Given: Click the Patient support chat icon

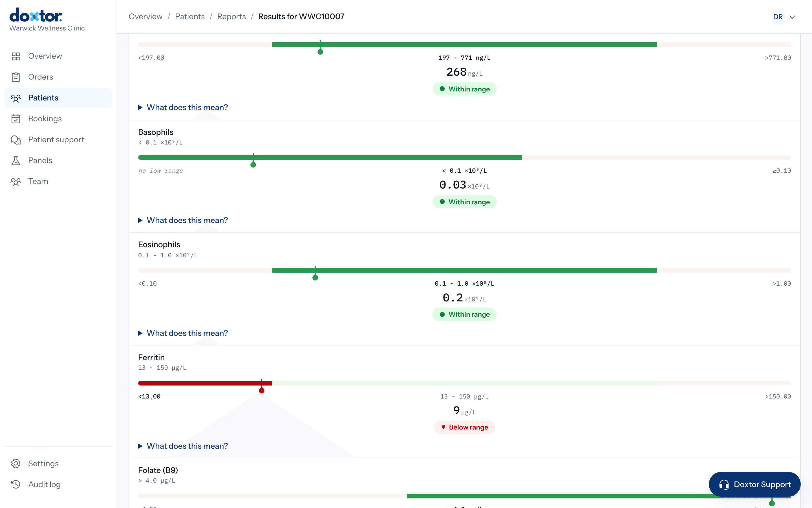Looking at the screenshot, I should [16, 139].
